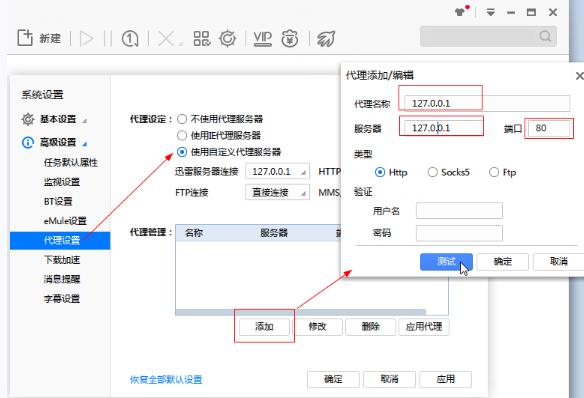Collapse the 基本设置 section arrow
This screenshot has height=398, width=584.
click(85, 121)
